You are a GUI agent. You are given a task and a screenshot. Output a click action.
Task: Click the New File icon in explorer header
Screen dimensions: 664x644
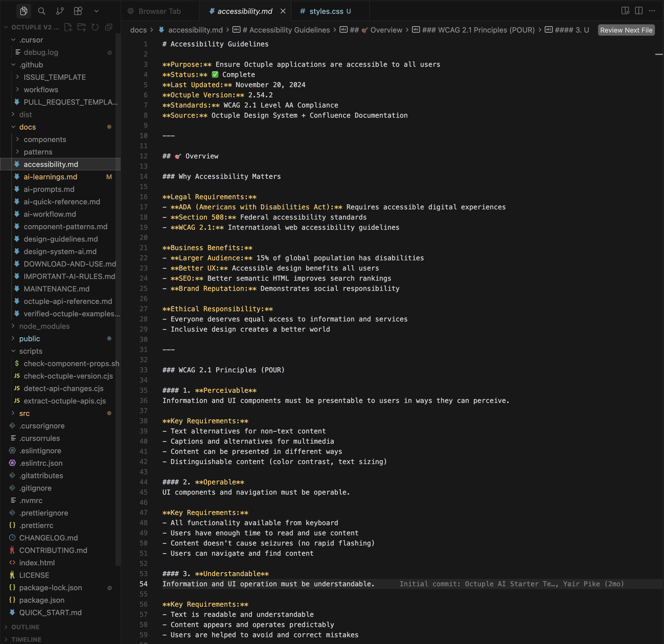68,27
